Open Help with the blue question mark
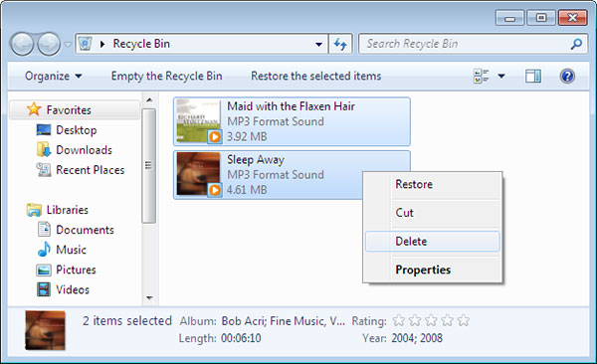Screen dimensions: 597x364 click(567, 76)
